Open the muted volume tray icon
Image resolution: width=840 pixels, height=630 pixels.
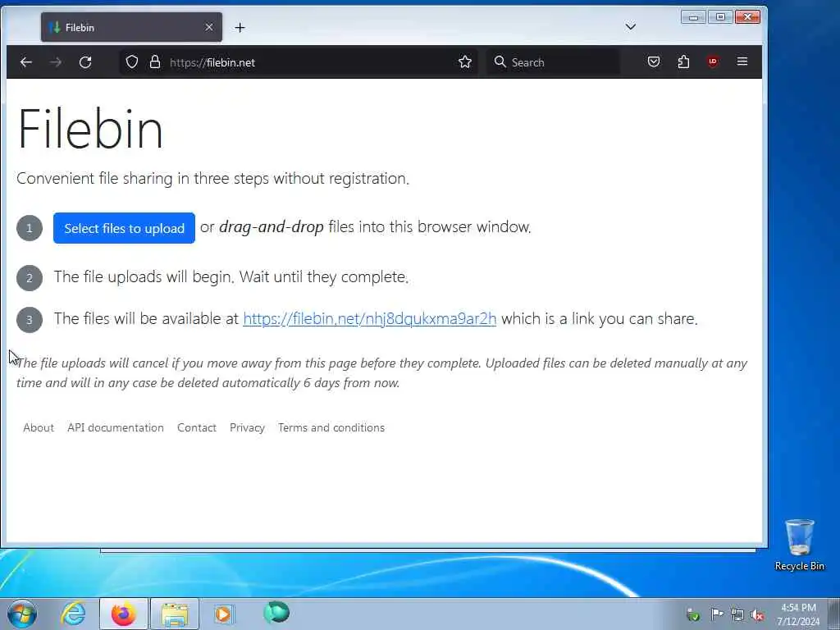[757, 615]
